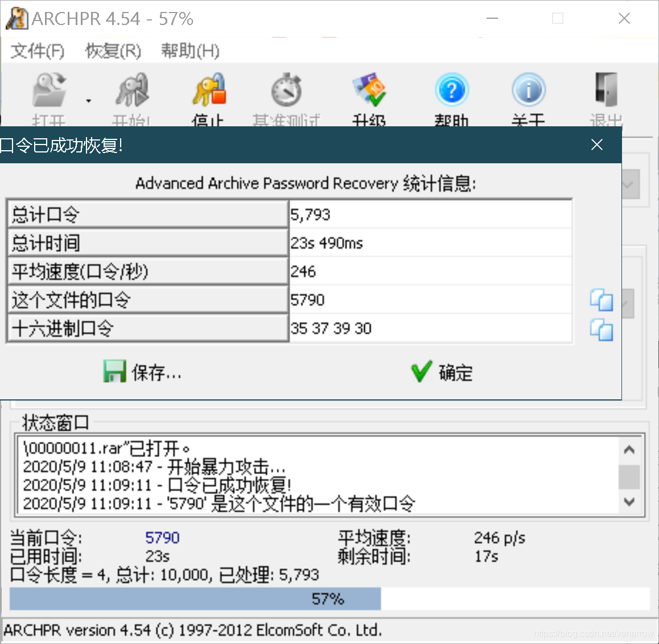Image resolution: width=659 pixels, height=644 pixels.
Task: Confirm with the 确定 button
Action: 442,372
